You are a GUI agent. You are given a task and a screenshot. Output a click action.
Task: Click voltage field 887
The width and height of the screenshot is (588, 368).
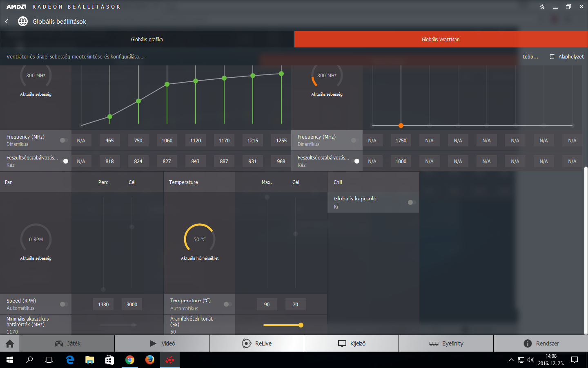(224, 161)
